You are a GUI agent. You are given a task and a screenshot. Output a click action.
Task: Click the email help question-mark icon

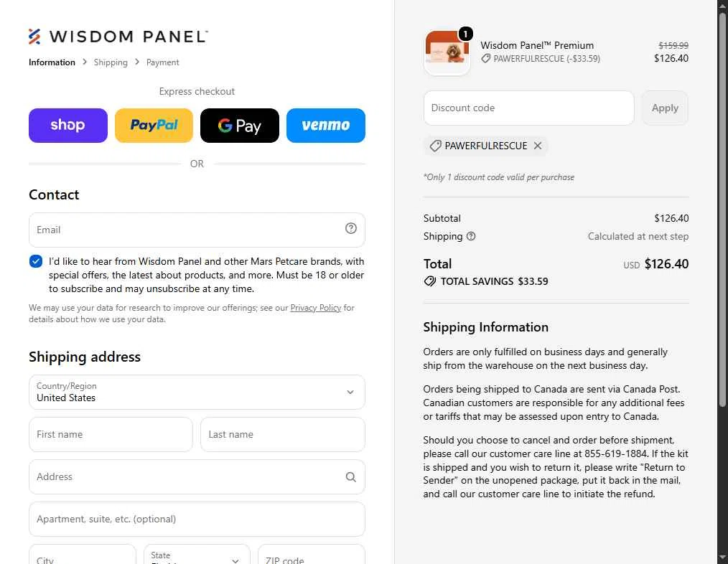point(351,228)
